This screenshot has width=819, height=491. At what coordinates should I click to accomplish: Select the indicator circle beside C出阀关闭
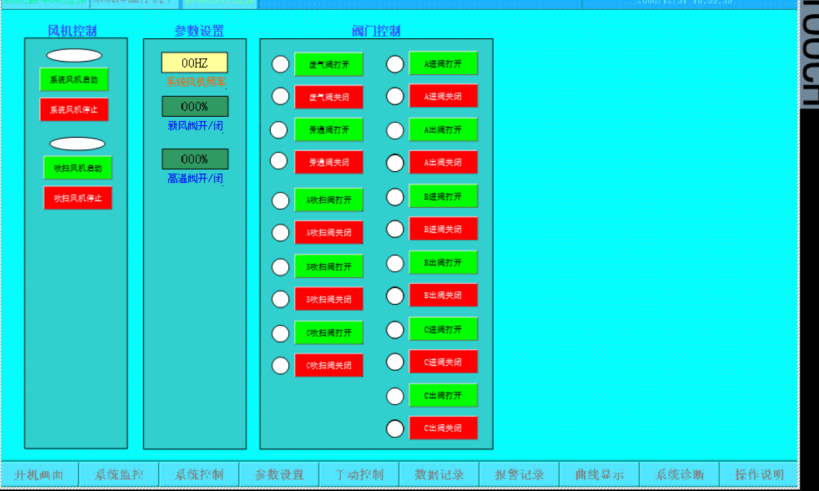395,428
